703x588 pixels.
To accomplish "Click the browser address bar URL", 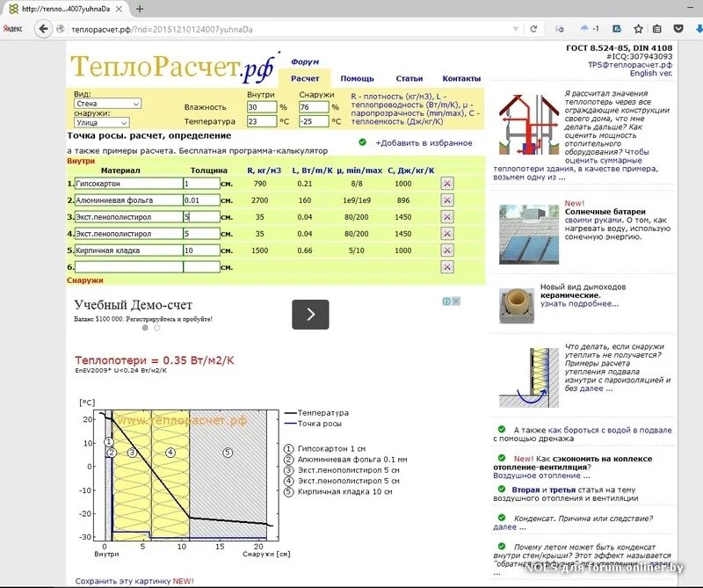I will 287,29.
